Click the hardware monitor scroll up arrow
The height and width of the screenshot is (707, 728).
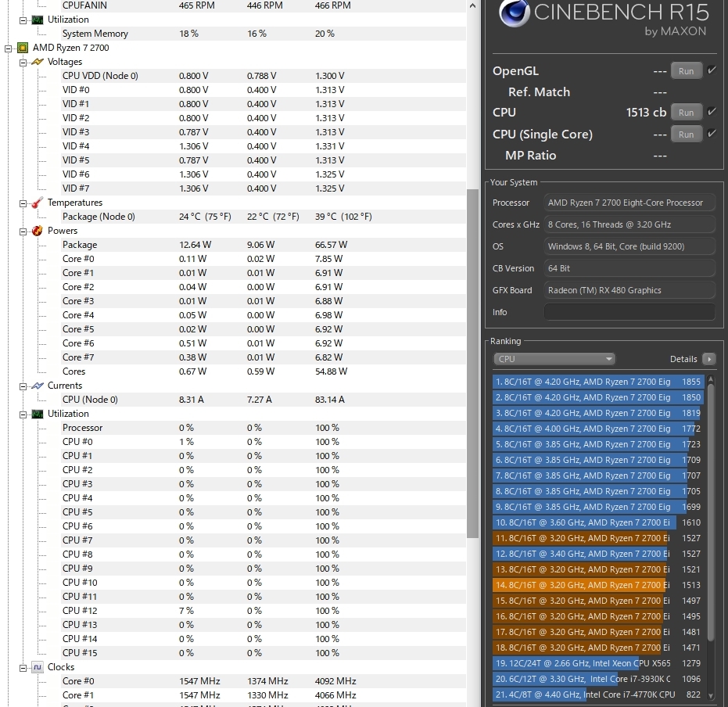(472, 6)
